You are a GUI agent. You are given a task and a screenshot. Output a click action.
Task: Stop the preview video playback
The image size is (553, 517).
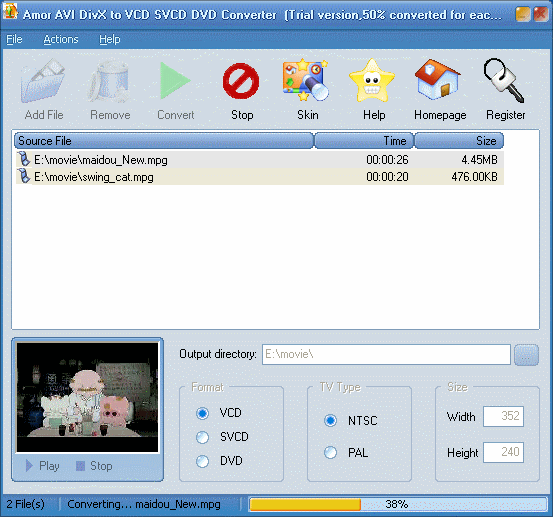(x=94, y=466)
